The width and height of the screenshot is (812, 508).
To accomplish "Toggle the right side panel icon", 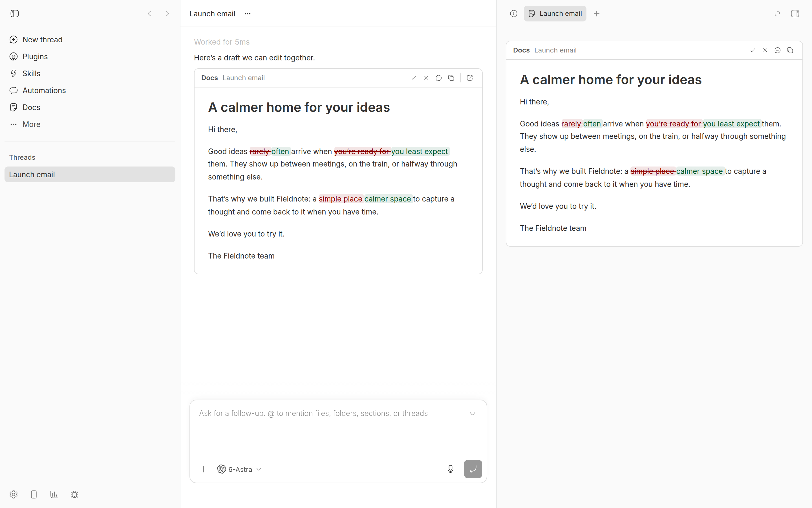I will coord(795,14).
